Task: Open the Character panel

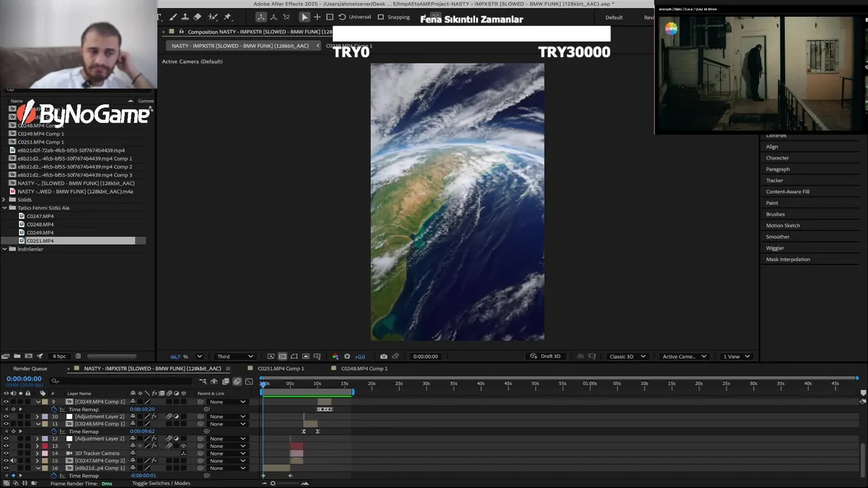Action: click(777, 158)
